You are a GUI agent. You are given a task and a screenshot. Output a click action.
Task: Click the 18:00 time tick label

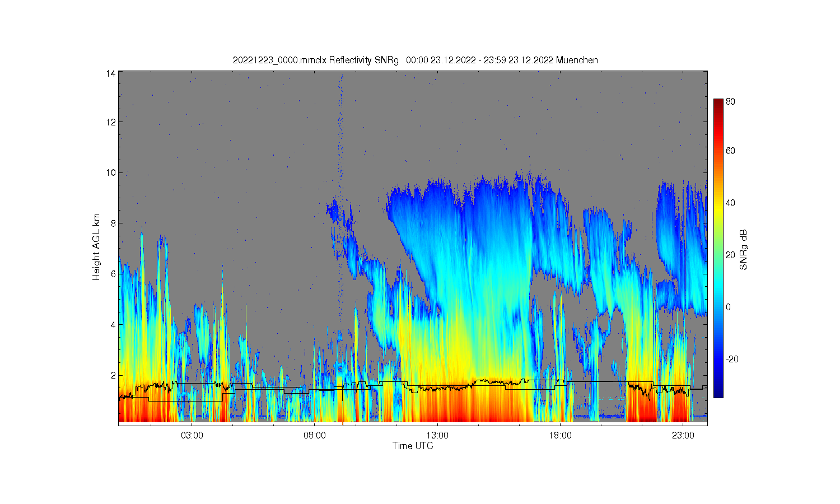tap(560, 436)
